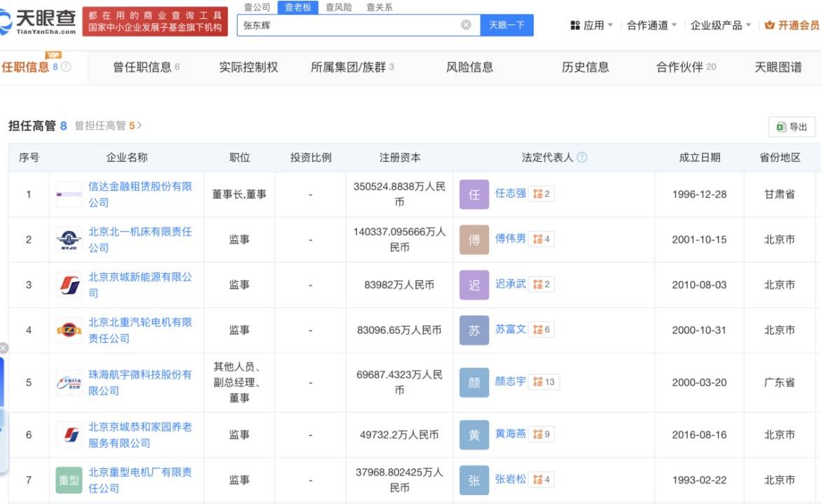Show the help icon next to 任职信息
This screenshot has width=821, height=504.
click(x=66, y=67)
